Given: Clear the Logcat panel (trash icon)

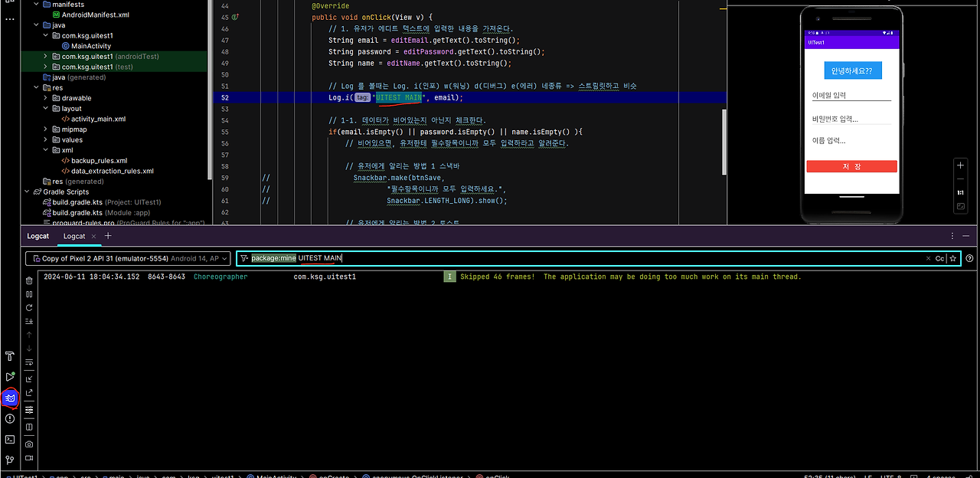Looking at the screenshot, I should [x=28, y=280].
